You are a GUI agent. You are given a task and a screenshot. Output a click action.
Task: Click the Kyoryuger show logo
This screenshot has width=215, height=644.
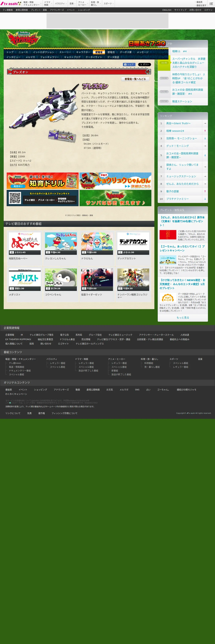[x=24, y=38]
